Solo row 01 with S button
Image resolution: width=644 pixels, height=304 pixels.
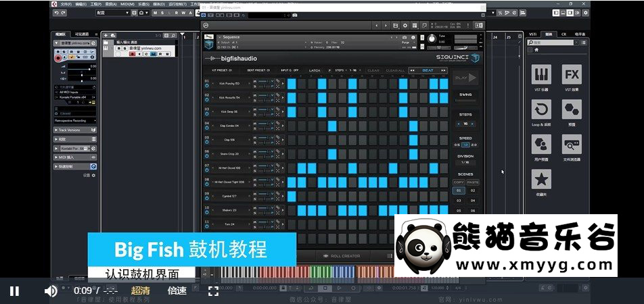tap(254, 86)
